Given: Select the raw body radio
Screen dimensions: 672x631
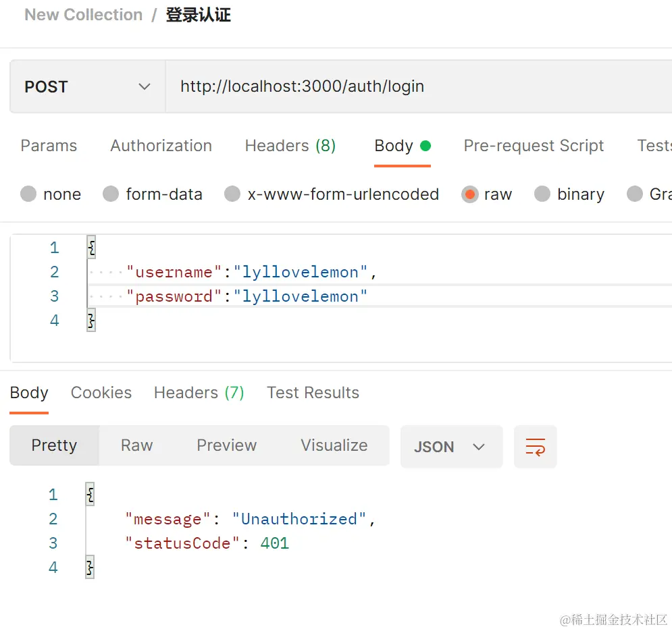Looking at the screenshot, I should [x=469, y=194].
